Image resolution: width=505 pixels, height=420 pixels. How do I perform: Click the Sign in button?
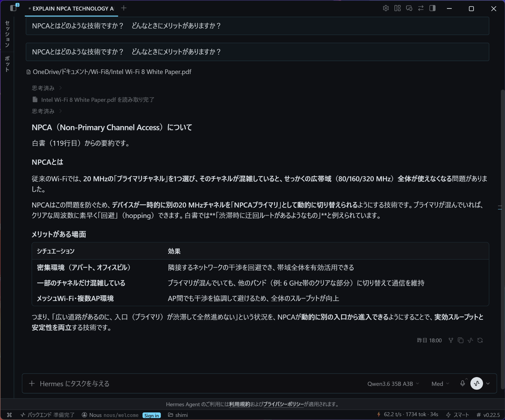click(151, 415)
